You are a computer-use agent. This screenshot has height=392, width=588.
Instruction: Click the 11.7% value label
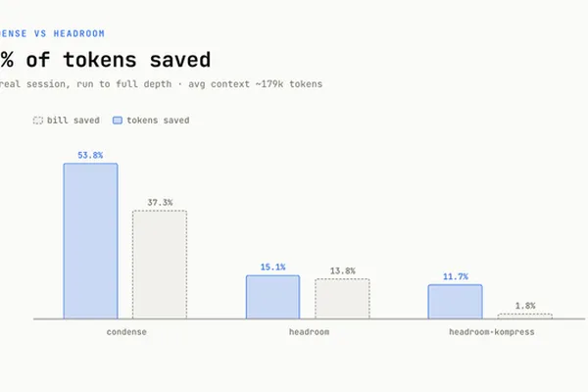point(456,276)
